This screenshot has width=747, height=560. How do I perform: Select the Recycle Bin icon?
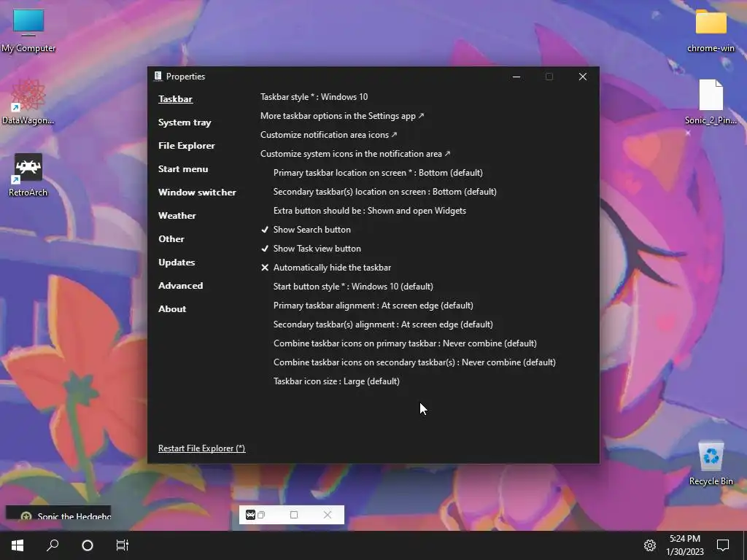pyautogui.click(x=711, y=463)
